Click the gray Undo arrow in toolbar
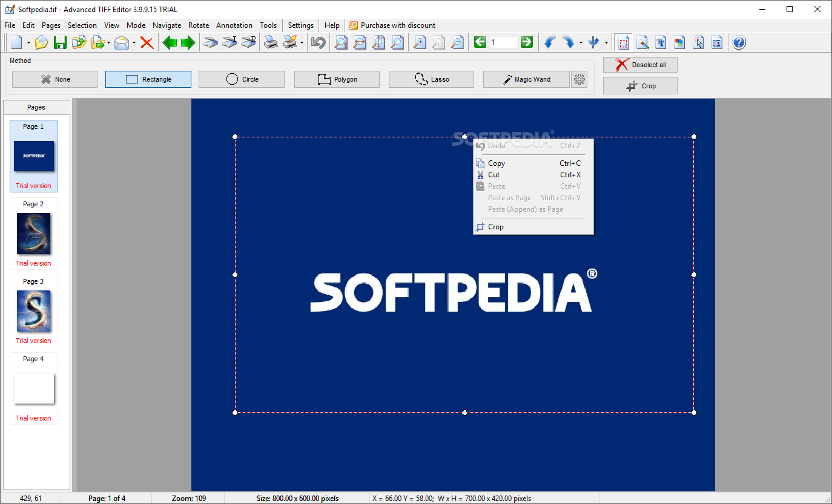Image resolution: width=832 pixels, height=504 pixels. (318, 42)
